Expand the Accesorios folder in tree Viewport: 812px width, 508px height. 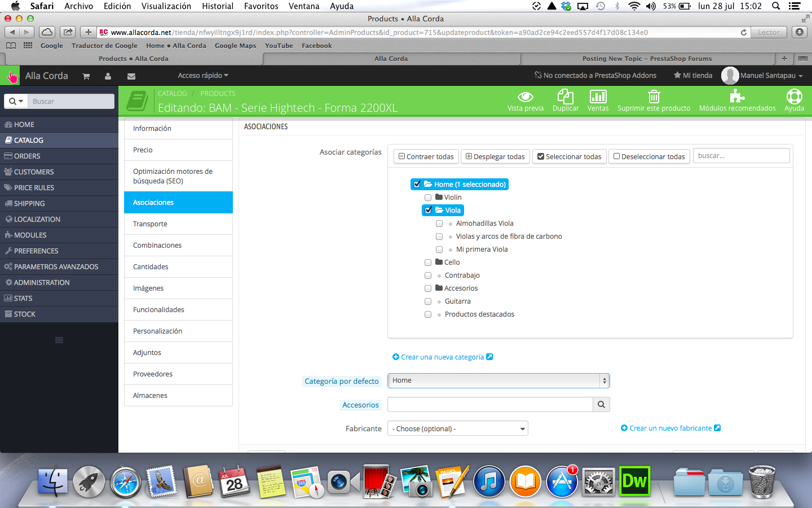(x=439, y=288)
